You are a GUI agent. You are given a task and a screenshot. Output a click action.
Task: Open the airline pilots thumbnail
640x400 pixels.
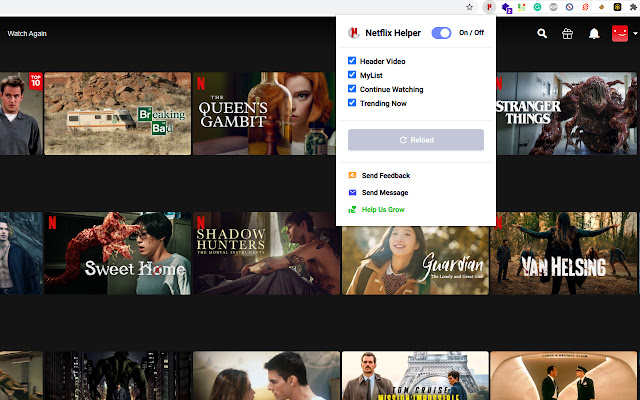click(564, 376)
